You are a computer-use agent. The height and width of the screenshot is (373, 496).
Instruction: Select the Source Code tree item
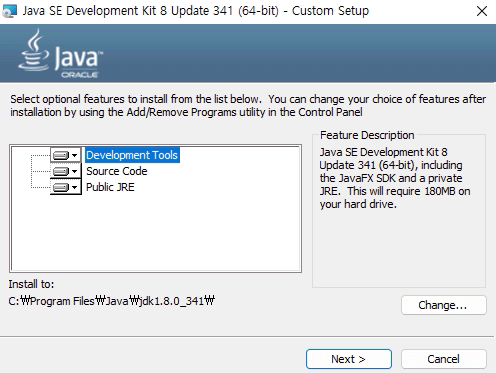(117, 171)
